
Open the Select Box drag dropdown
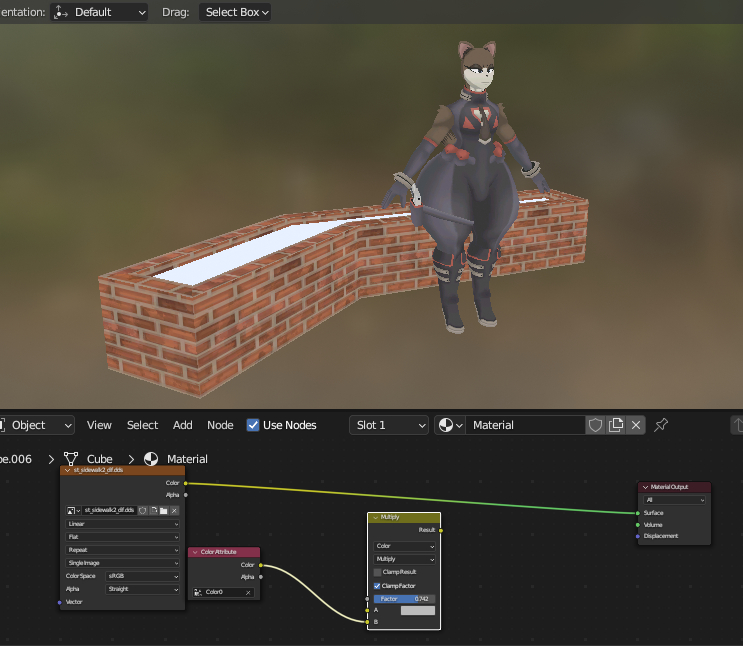[x=235, y=12]
